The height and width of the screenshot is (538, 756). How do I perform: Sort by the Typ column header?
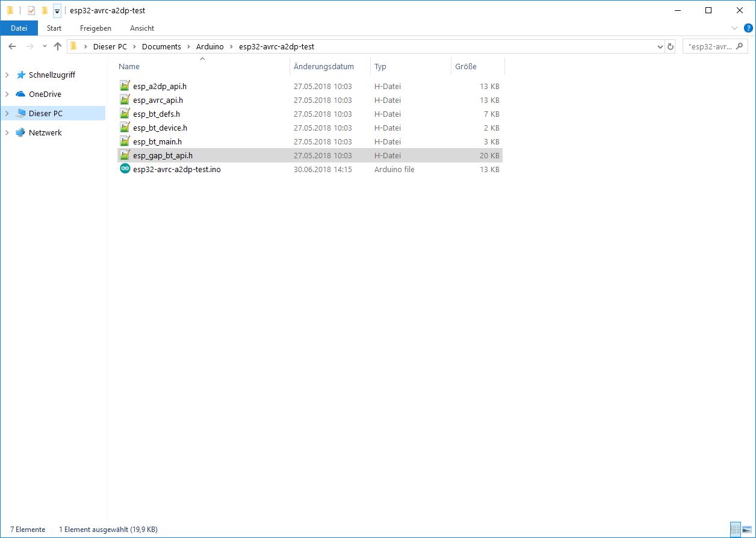(380, 67)
